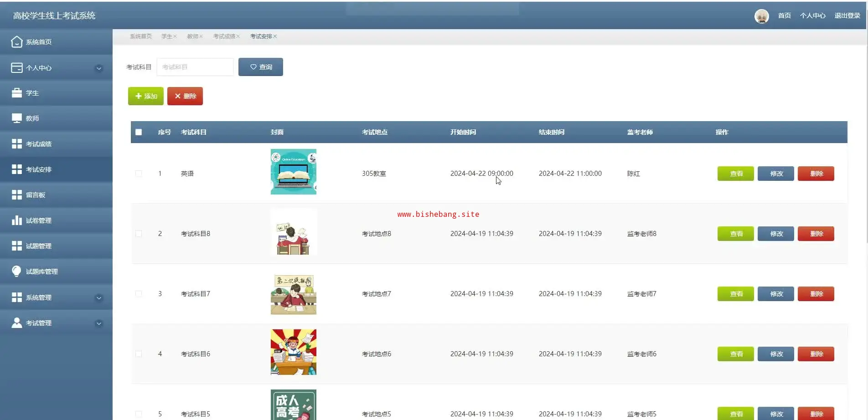The width and height of the screenshot is (868, 420).
Task: Click 修改 for the 考试科目7 row
Action: [x=776, y=294]
